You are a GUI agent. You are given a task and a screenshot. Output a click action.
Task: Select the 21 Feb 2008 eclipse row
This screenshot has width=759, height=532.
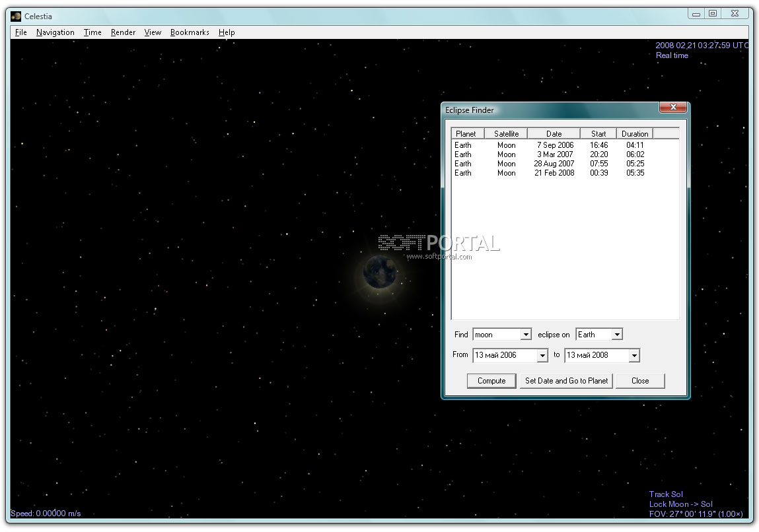(x=565, y=173)
